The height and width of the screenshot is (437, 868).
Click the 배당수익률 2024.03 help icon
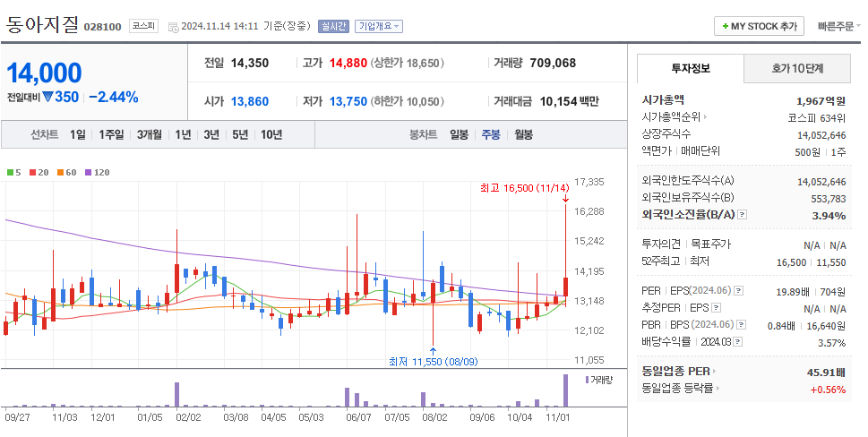737,342
